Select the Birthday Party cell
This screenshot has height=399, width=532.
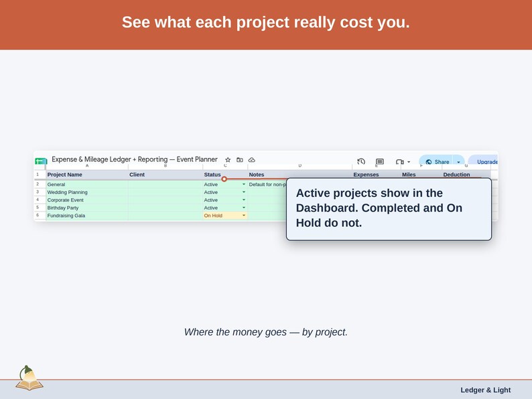[87, 208]
